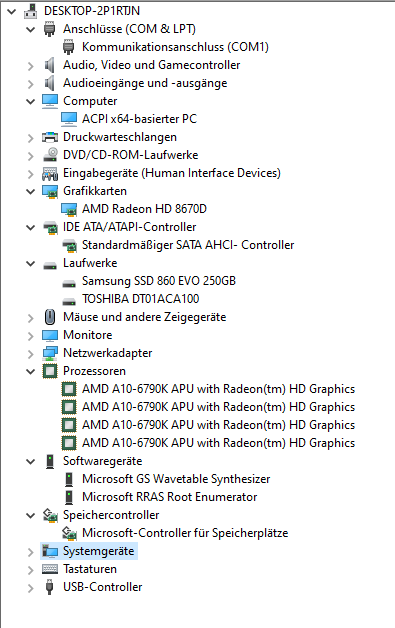
Task: Select the Audioeingänge und -ausgänge label
Action: (145, 83)
